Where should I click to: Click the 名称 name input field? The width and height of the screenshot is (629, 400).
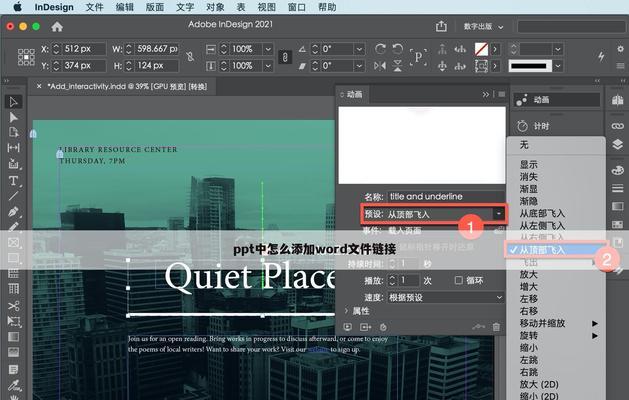click(445, 197)
